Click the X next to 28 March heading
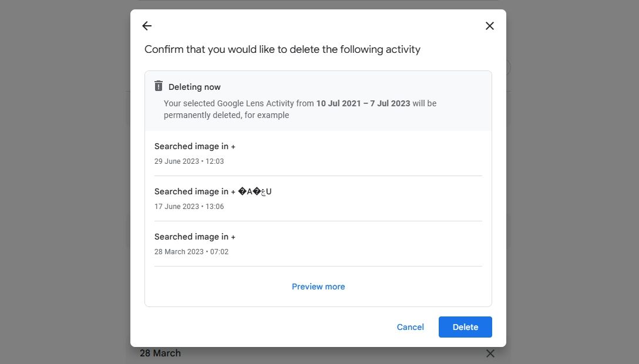 click(x=490, y=353)
